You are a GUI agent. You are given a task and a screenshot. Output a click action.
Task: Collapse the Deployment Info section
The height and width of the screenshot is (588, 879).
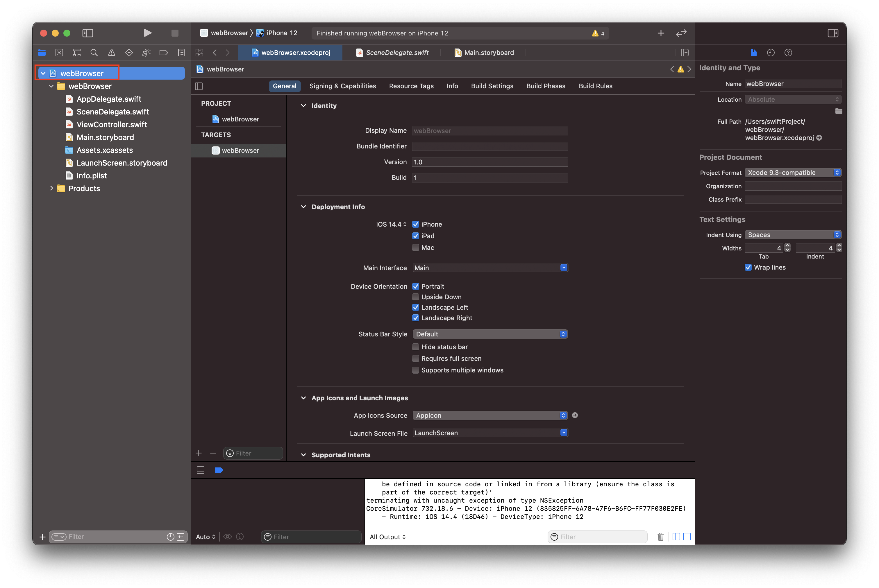pos(303,207)
